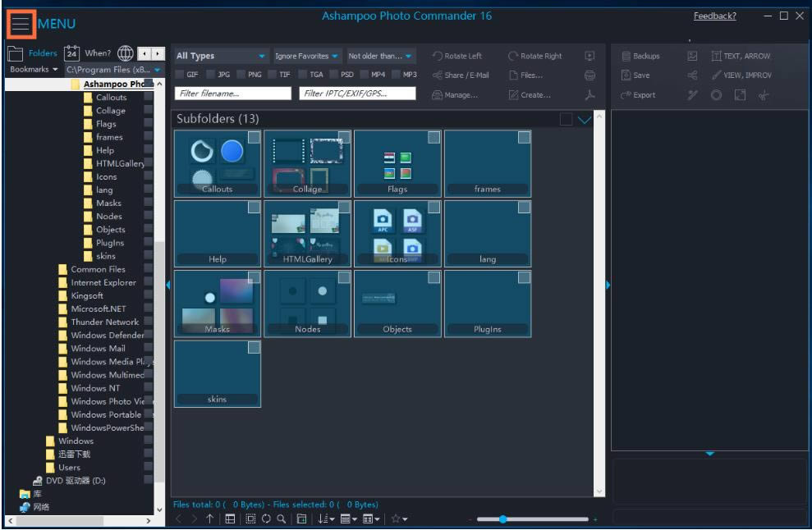Image resolution: width=812 pixels, height=530 pixels.
Task: Enable the PNG filter checkbox
Action: [241, 75]
